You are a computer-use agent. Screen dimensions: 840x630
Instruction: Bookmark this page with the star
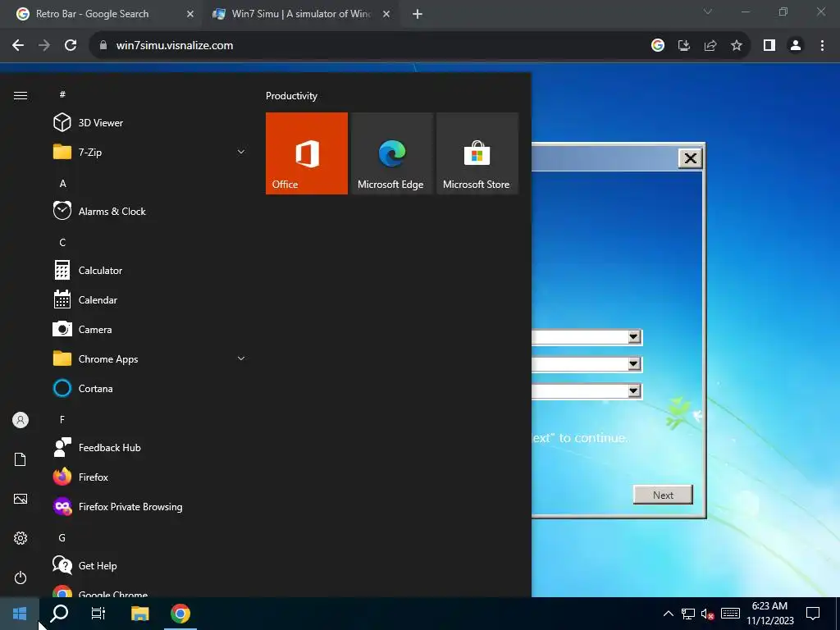point(737,46)
